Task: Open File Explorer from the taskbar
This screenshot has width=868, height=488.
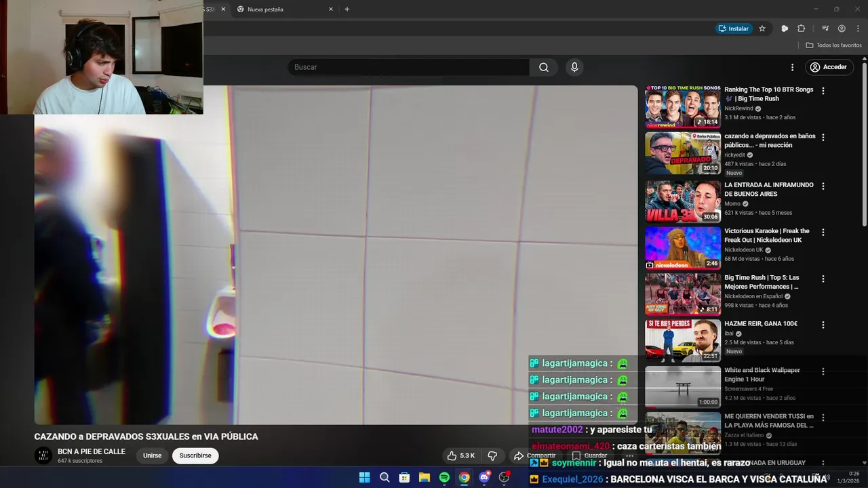Action: [424, 477]
